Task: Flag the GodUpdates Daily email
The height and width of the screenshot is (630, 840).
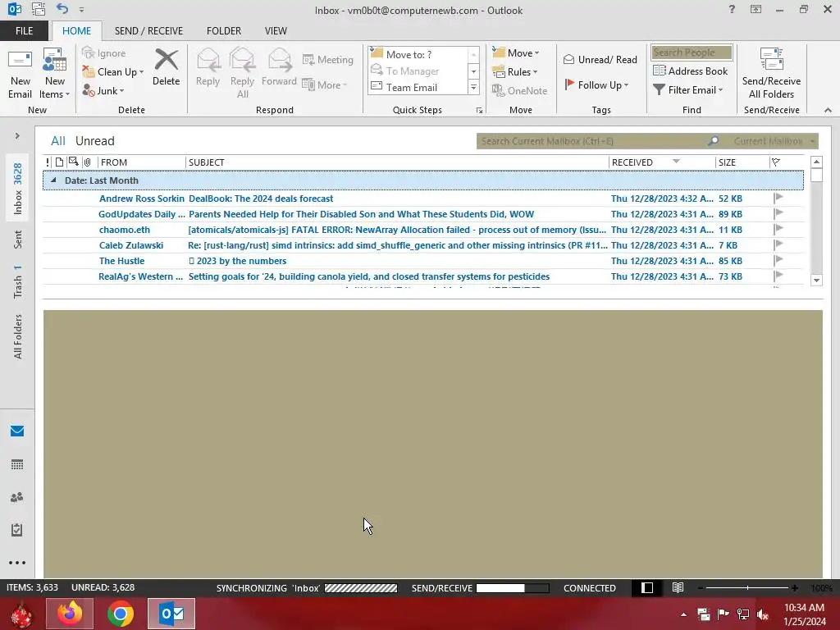Action: tap(778, 214)
